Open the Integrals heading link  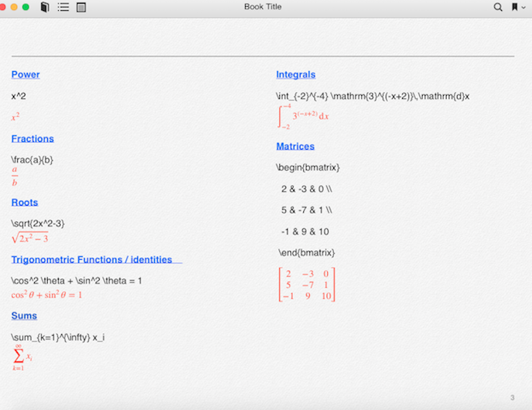tap(296, 74)
